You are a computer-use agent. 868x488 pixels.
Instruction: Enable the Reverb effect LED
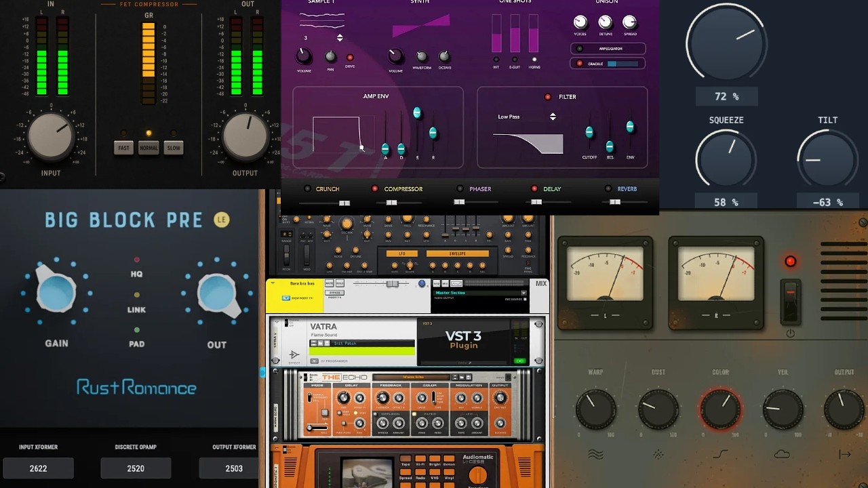609,189
